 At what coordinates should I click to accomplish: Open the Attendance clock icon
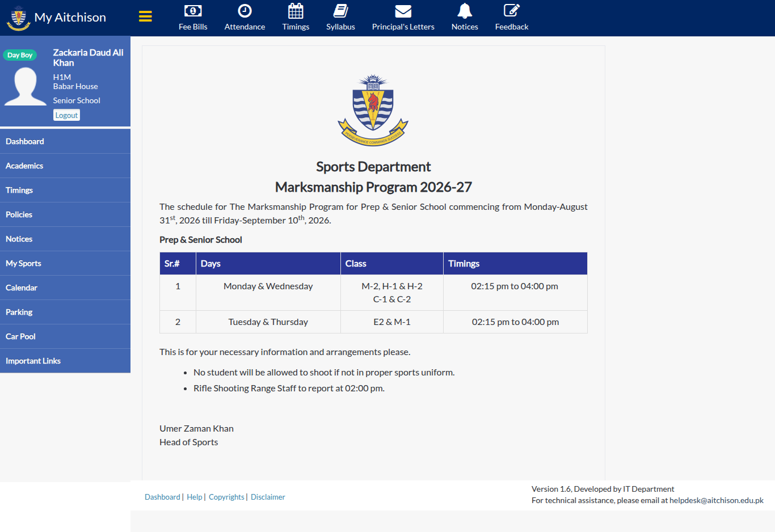(245, 11)
